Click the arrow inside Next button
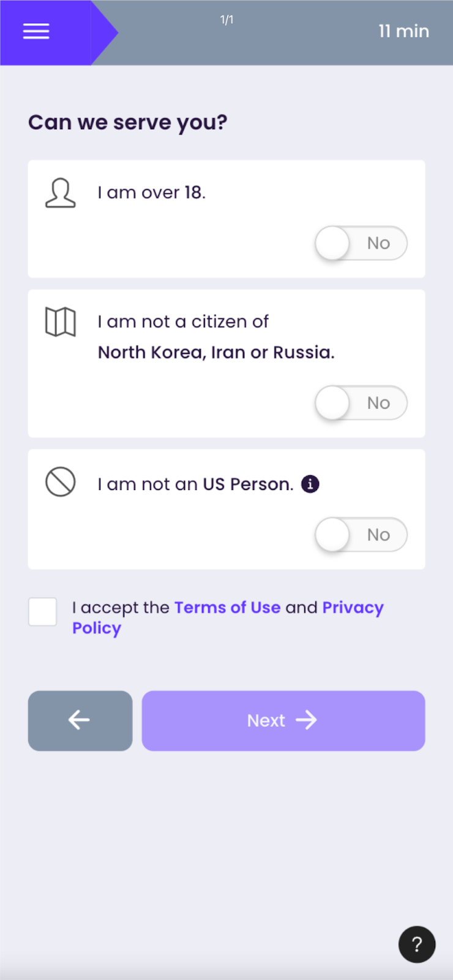This screenshot has width=453, height=980. (306, 720)
